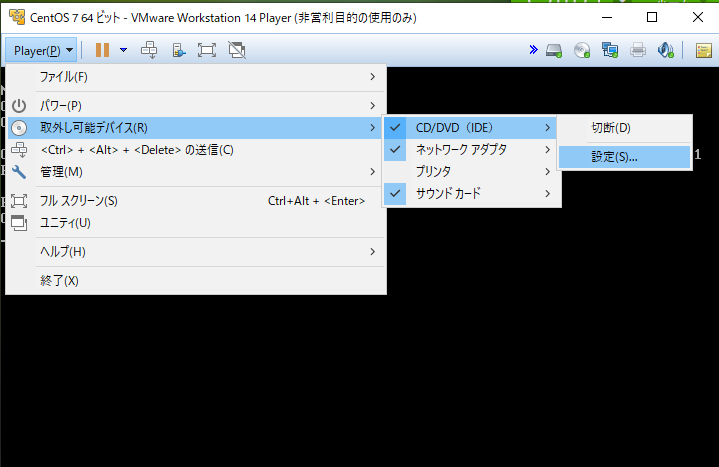719x467 pixels.
Task: Choose 切断(D) to disconnect CD/DVD
Action: click(625, 128)
